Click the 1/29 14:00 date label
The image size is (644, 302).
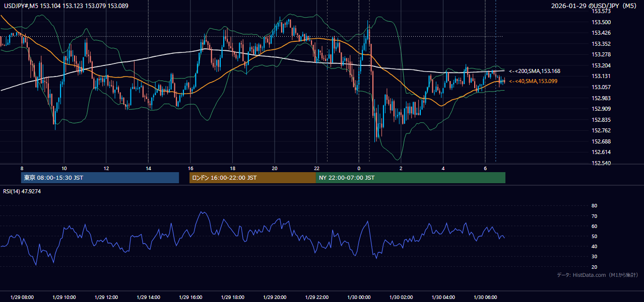click(x=148, y=297)
